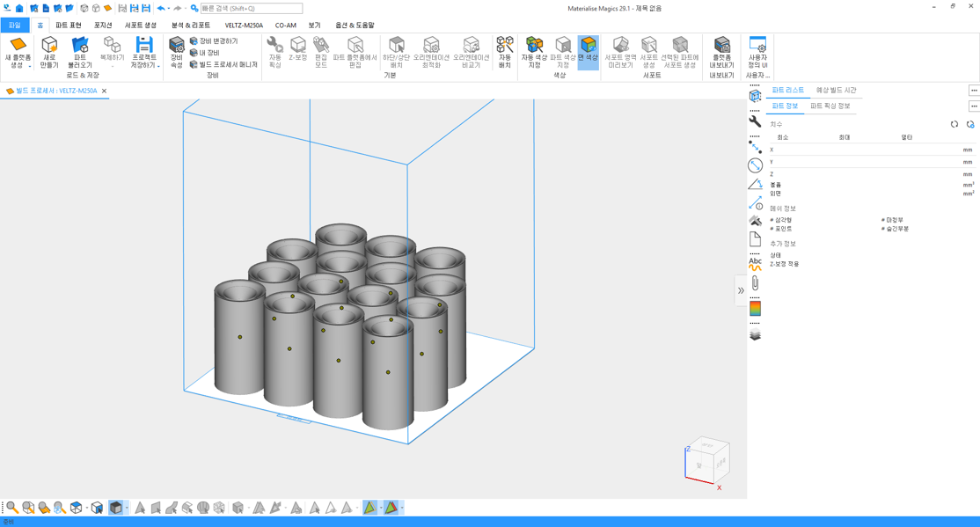Toggle the green-red triangle button in bottom toolbar

coord(391,508)
